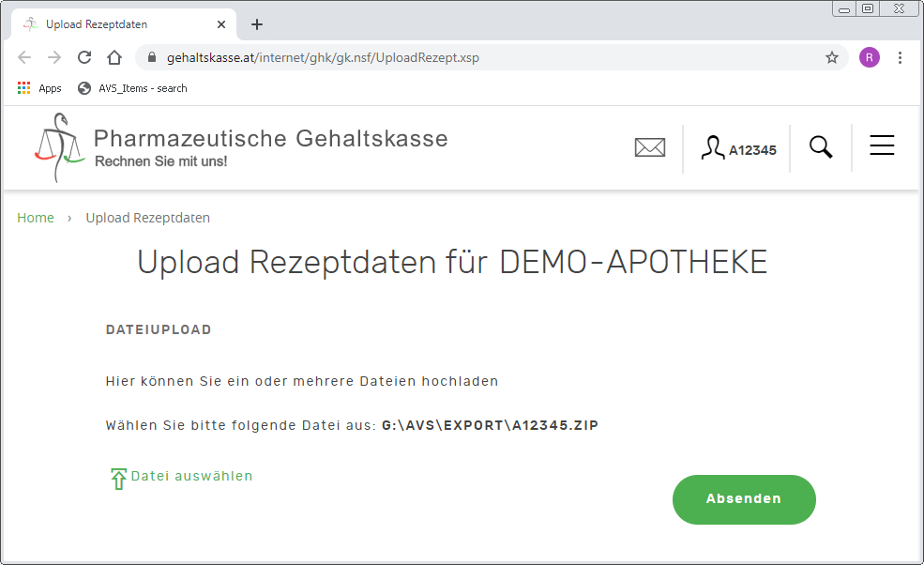Open the envelope mail icon

649,148
